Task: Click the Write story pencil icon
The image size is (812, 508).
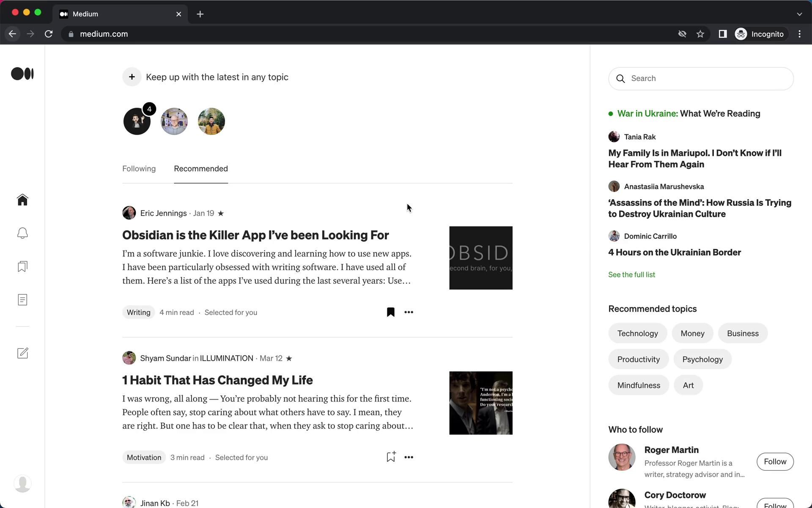Action: point(22,353)
